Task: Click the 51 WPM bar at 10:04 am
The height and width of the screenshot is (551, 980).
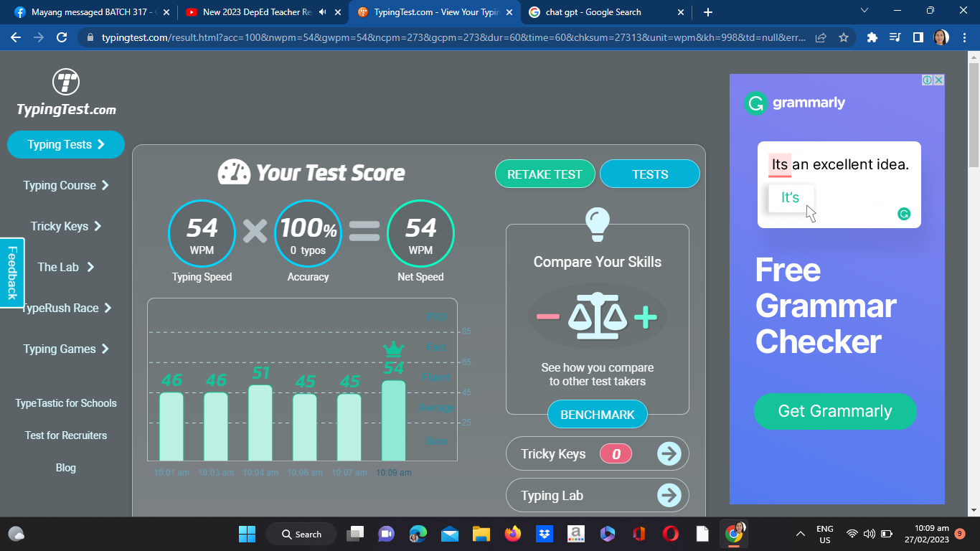Action: (260, 423)
